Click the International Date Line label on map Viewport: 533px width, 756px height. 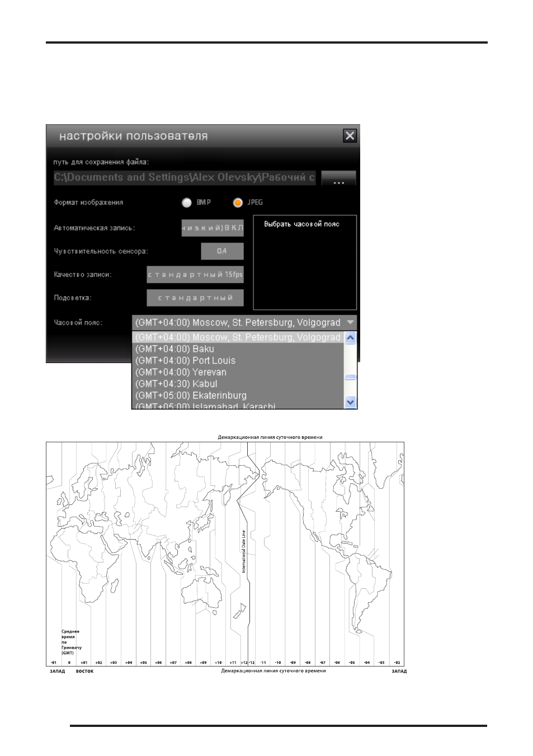click(243, 551)
